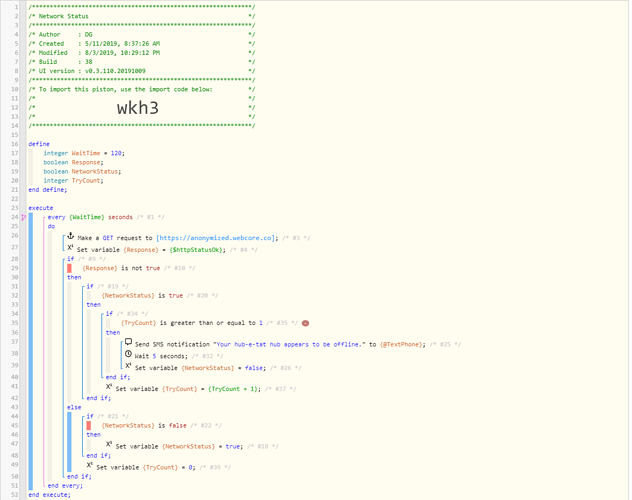The height and width of the screenshot is (500, 632).
Task: Click the variable icon before Set variable {TryCount} = 0
Action: [x=89, y=465]
